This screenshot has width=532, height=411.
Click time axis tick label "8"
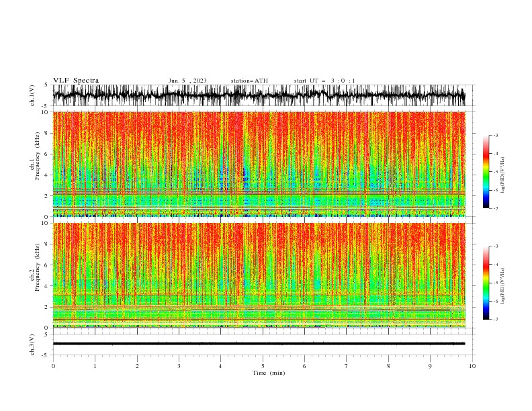pos(388,366)
